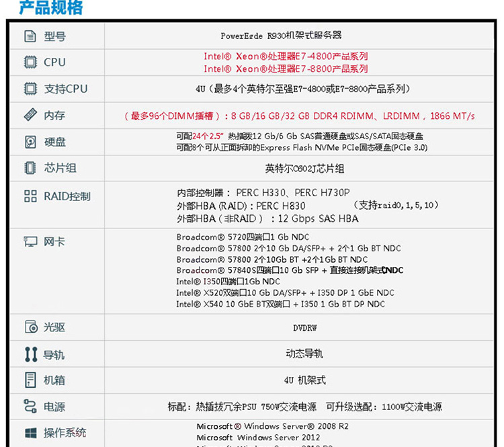Select the 光驱 label text
Viewport: 504px width, 447px height.
tap(54, 327)
